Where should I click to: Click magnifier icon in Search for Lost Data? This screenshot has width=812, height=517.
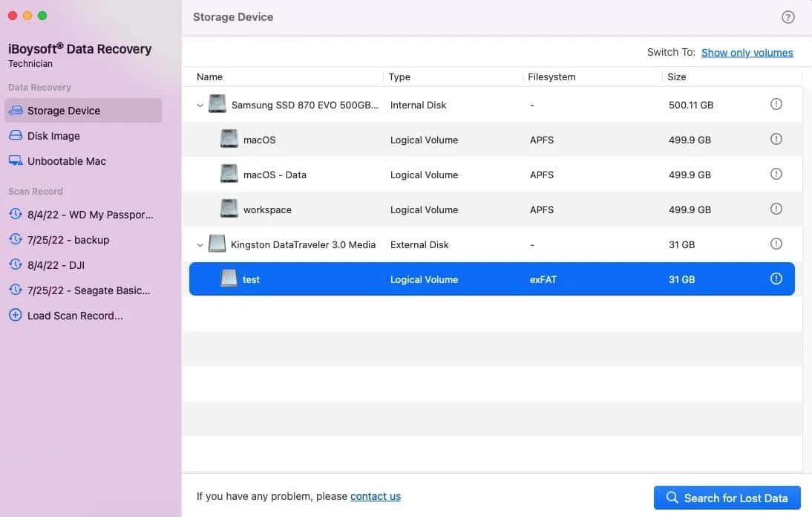(672, 497)
